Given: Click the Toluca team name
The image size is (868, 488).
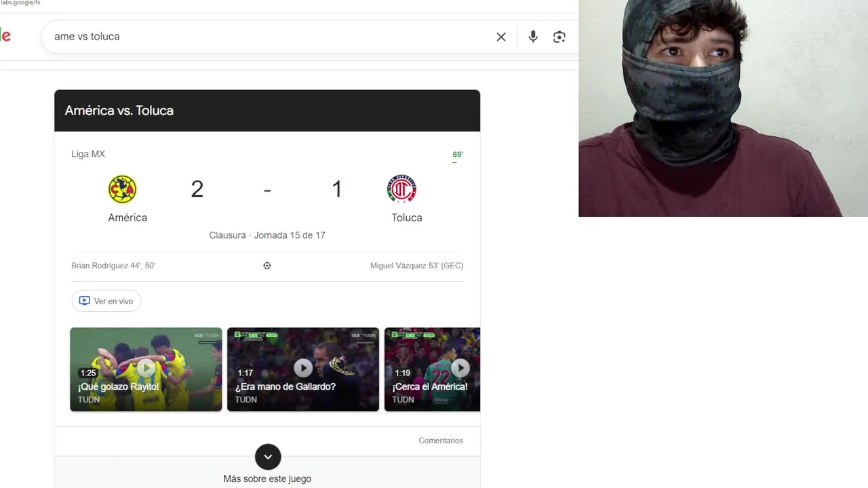Looking at the screenshot, I should pos(407,218).
